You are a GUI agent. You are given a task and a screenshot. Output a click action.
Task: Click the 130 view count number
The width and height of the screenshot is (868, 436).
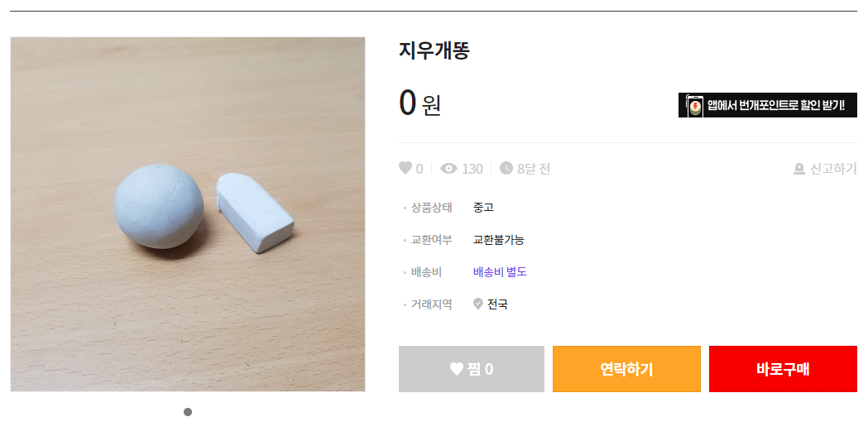coord(472,169)
